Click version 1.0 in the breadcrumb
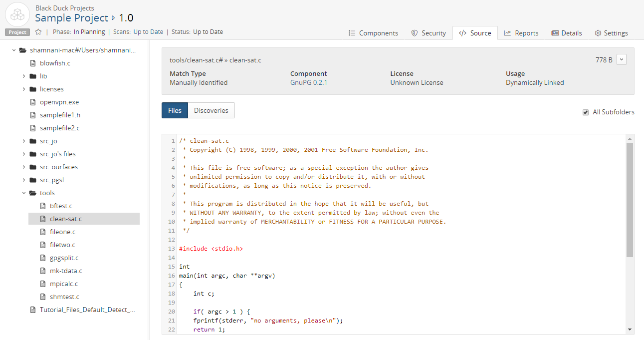This screenshot has width=644, height=340. [126, 18]
